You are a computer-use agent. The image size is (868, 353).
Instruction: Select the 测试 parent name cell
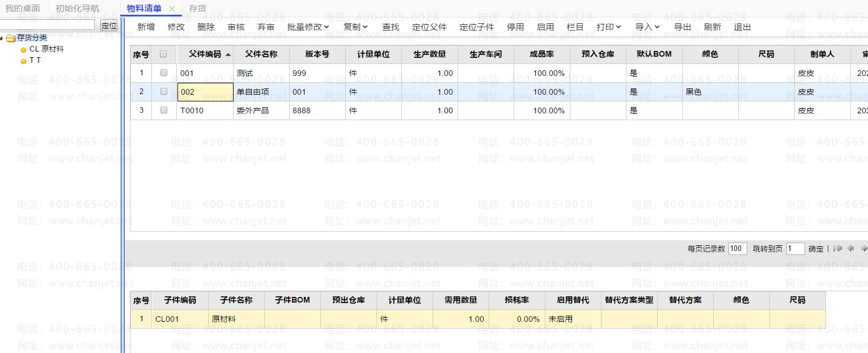(x=261, y=73)
